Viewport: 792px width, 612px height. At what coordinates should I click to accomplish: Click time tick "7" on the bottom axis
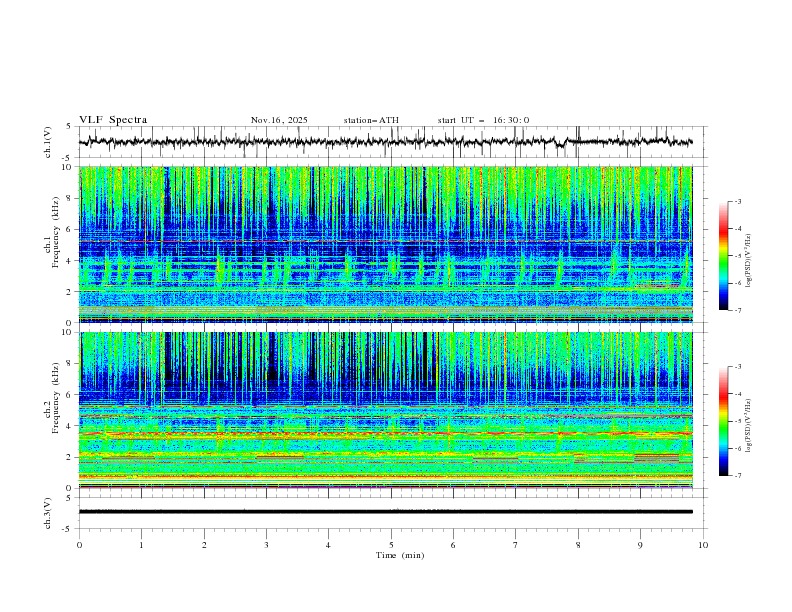pyautogui.click(x=516, y=545)
